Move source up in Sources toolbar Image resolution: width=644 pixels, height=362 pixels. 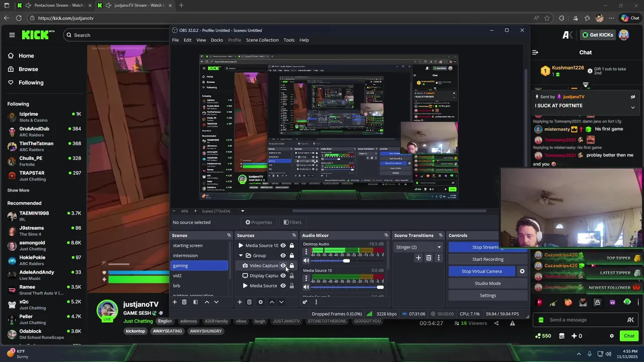(272, 302)
